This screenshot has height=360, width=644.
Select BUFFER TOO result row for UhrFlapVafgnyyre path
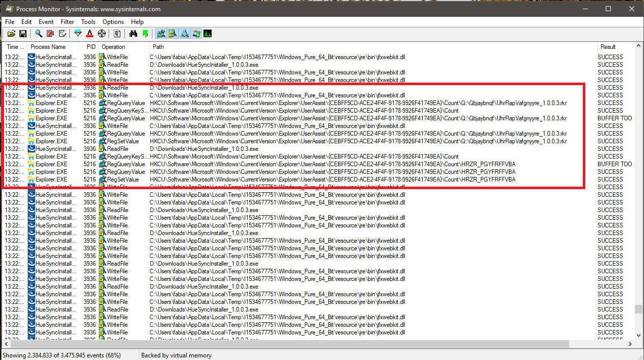point(318,118)
